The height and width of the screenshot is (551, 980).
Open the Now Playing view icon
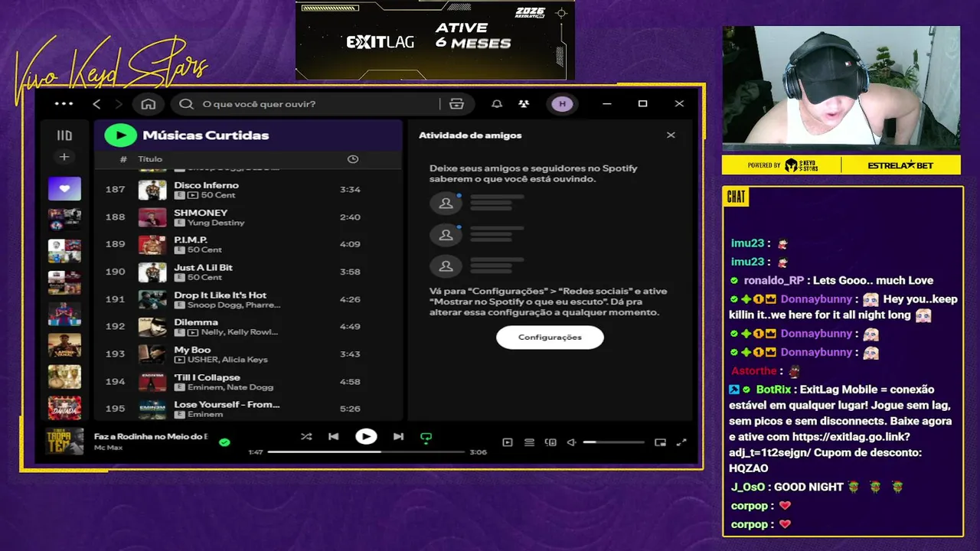(x=507, y=442)
